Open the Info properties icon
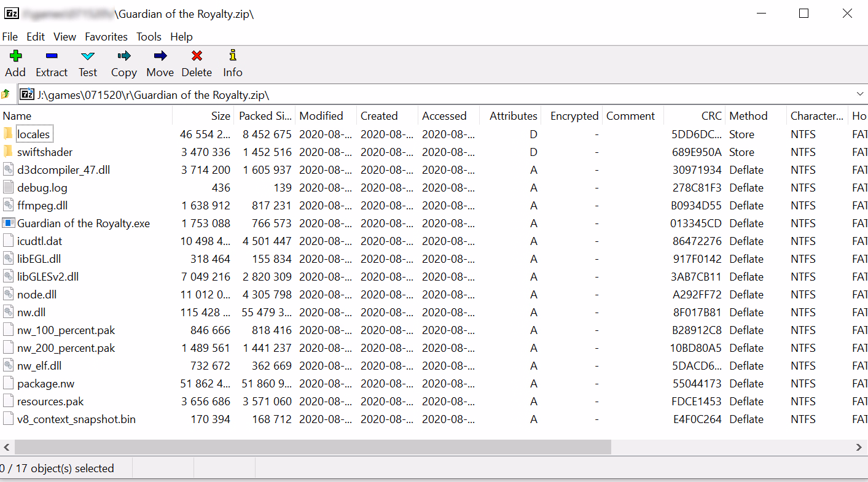This screenshot has height=482, width=868. click(232, 56)
